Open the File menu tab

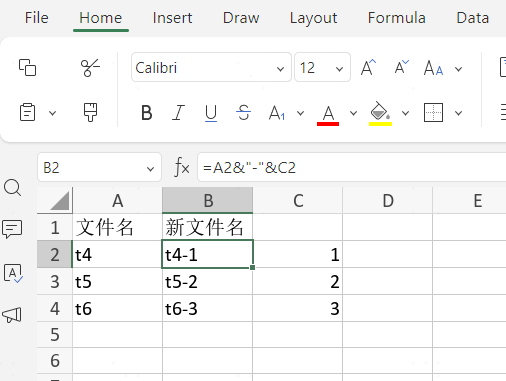[x=37, y=18]
